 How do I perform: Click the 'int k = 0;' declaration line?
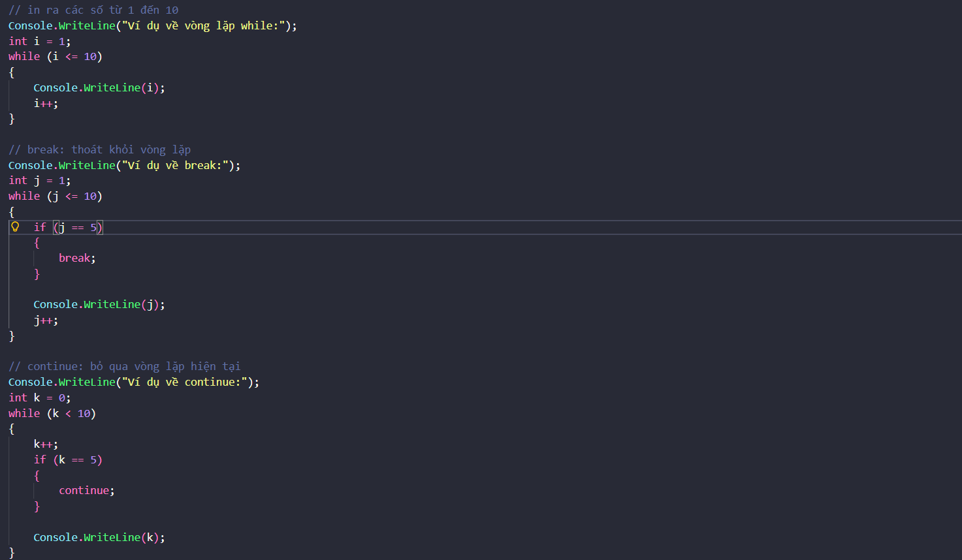39,398
